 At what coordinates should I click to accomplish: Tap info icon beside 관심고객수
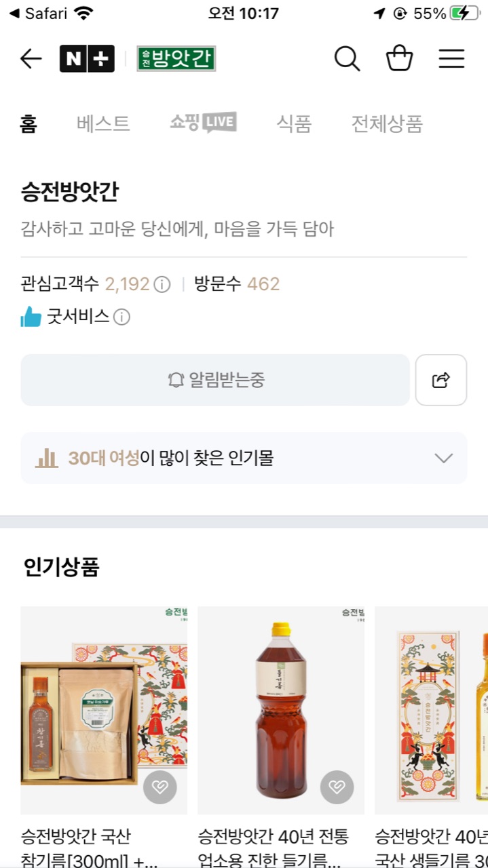tap(162, 284)
